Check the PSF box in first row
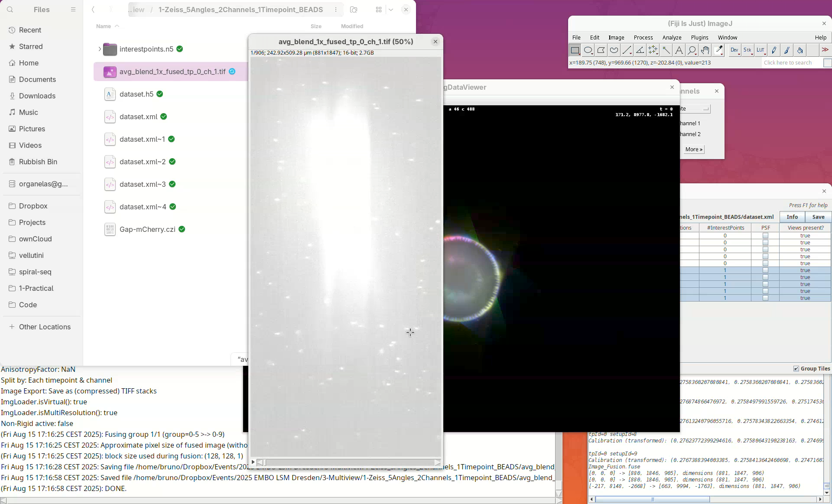The height and width of the screenshot is (504, 832). tap(765, 236)
